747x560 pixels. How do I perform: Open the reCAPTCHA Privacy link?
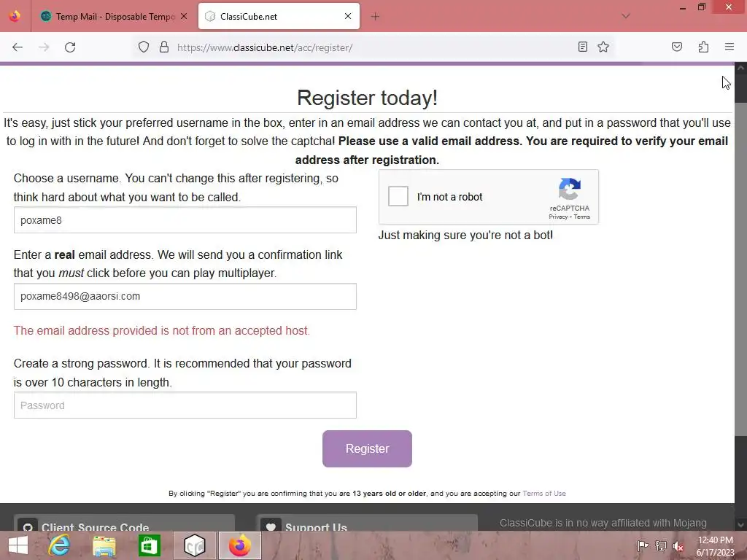[558, 217]
